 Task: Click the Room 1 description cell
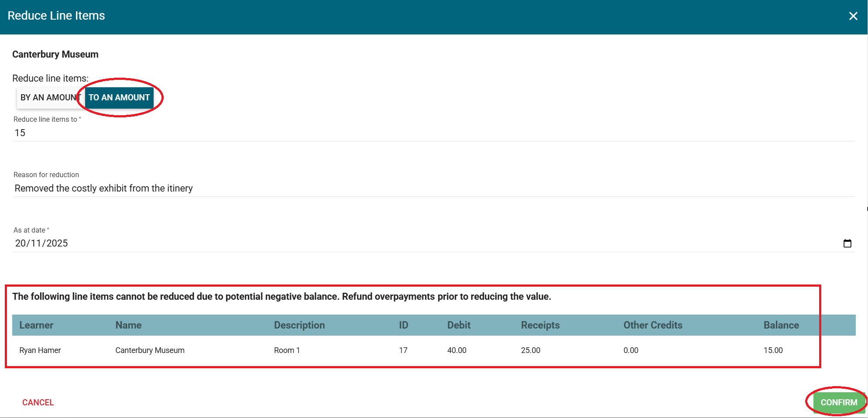click(287, 350)
